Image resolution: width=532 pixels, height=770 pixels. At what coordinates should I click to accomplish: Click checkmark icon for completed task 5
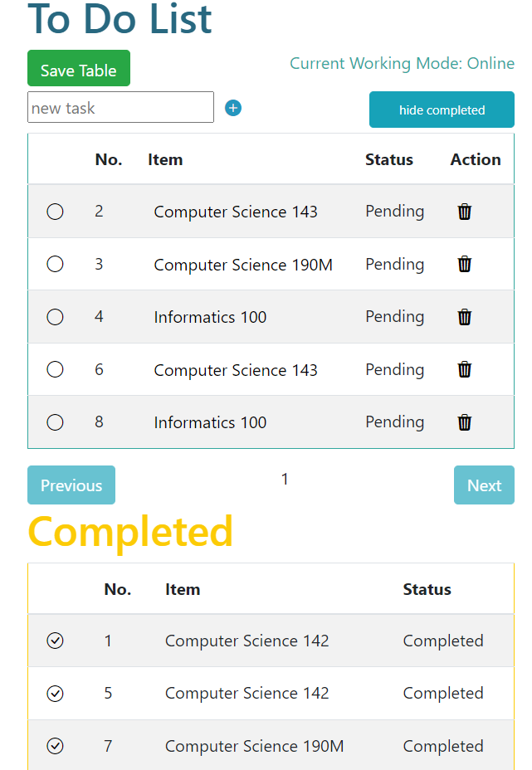point(55,693)
